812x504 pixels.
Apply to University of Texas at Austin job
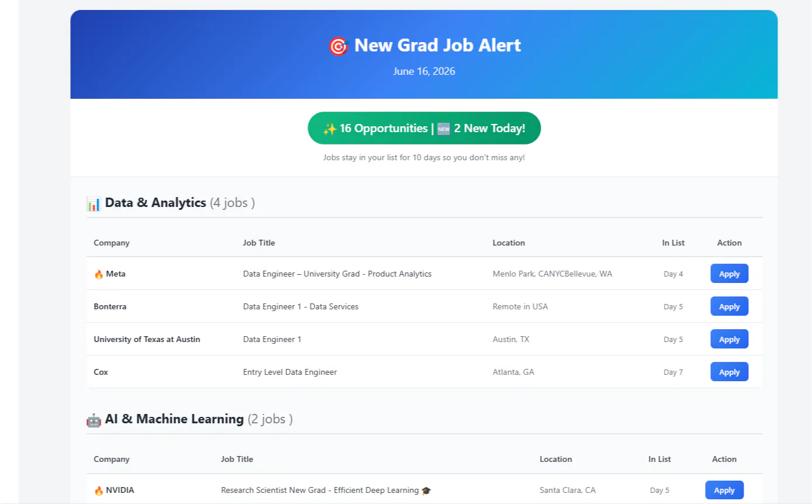pyautogui.click(x=729, y=339)
